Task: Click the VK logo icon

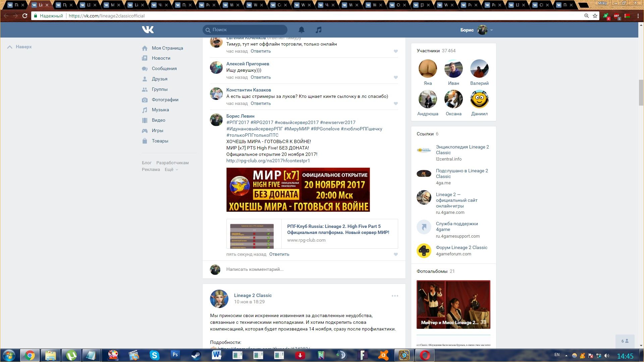Action: coord(148,30)
